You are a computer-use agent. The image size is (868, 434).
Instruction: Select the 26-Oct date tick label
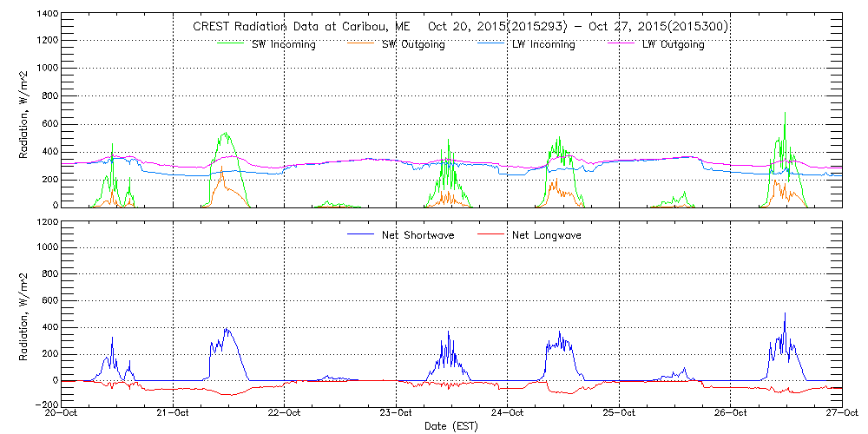[730, 414]
